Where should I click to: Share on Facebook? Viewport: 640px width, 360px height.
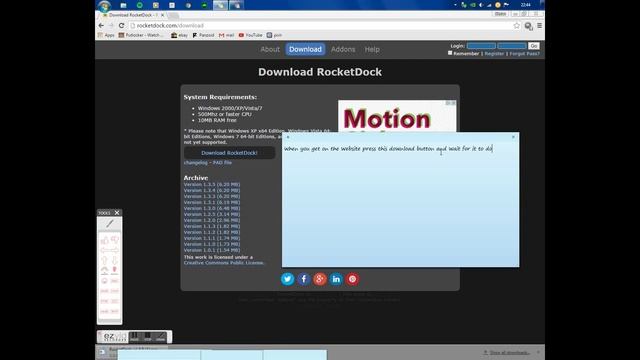304,279
